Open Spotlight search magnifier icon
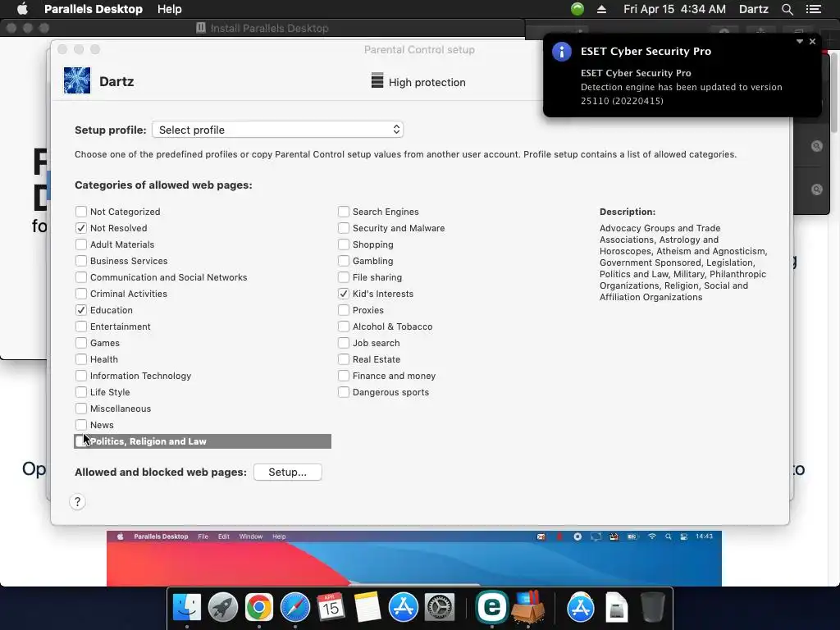The height and width of the screenshot is (630, 840). [787, 9]
